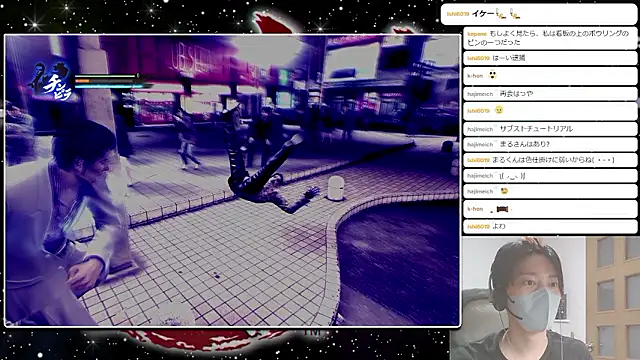
Task: Click the username kapono in chat
Action: (x=477, y=34)
